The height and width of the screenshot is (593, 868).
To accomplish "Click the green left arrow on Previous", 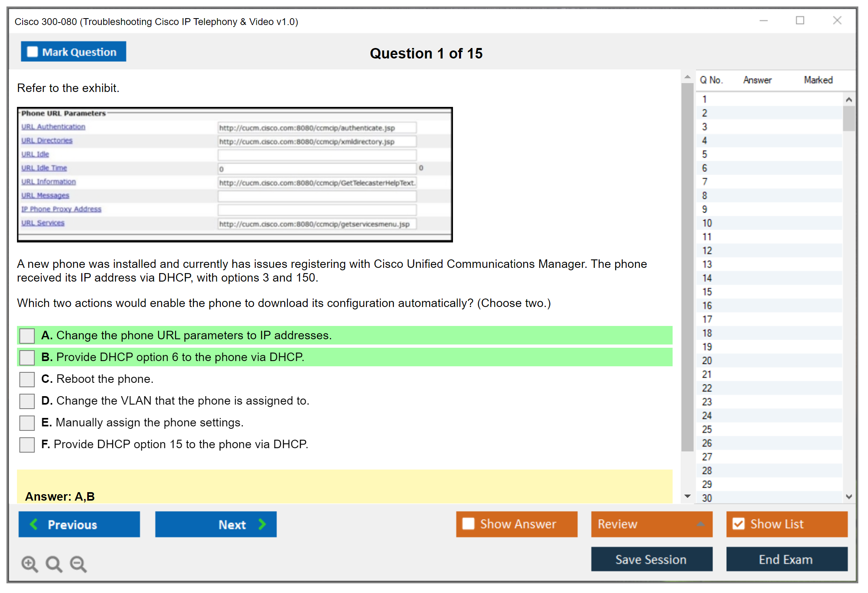I will click(x=34, y=524).
